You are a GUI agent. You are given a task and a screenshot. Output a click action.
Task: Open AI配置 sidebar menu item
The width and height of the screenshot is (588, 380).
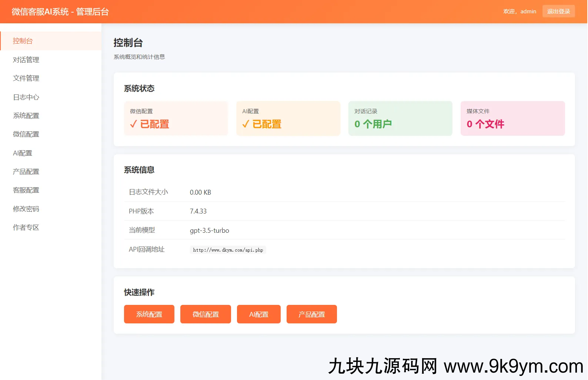[23, 153]
